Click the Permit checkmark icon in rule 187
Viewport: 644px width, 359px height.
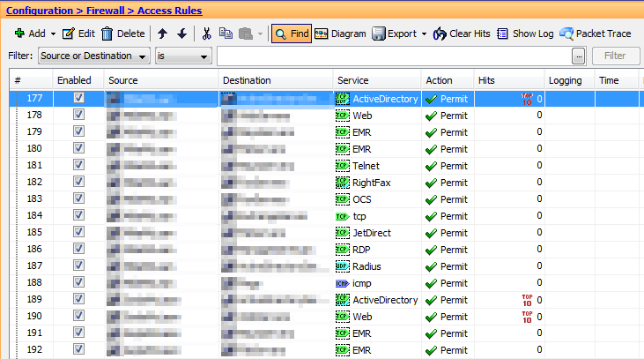(x=431, y=267)
